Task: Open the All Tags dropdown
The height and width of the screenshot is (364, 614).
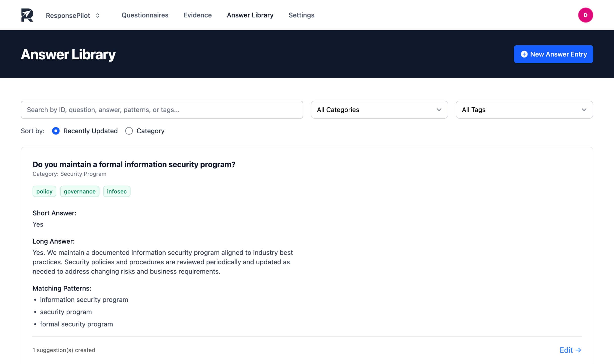Action: coord(524,110)
